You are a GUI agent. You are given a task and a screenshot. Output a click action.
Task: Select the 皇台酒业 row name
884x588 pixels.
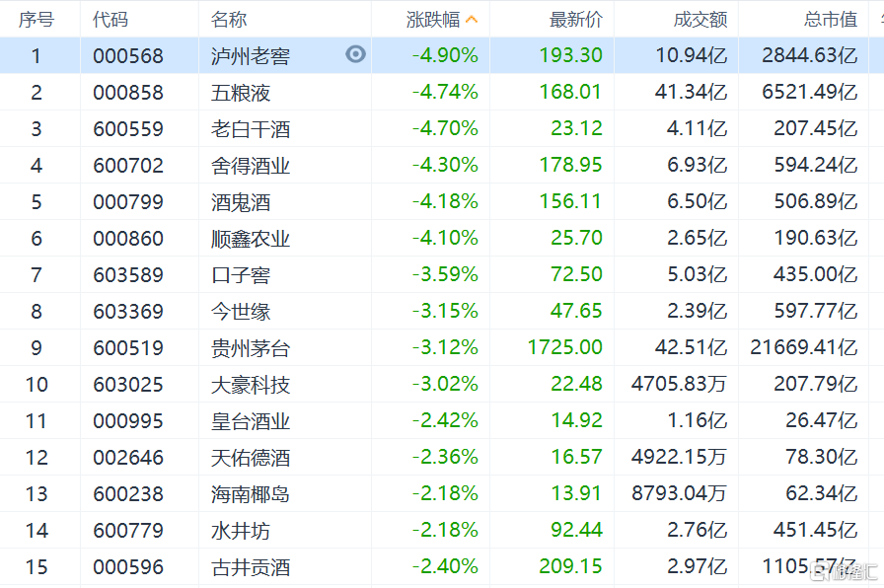point(251,421)
